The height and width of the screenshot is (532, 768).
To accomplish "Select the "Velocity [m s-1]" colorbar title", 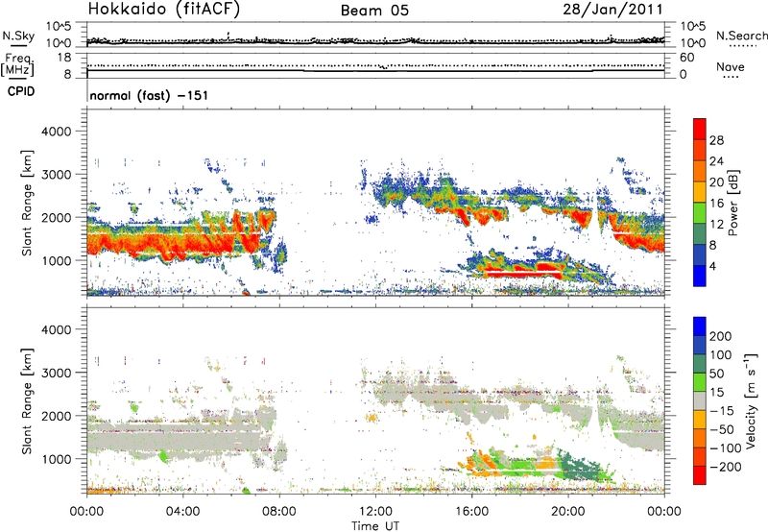I will click(x=752, y=401).
